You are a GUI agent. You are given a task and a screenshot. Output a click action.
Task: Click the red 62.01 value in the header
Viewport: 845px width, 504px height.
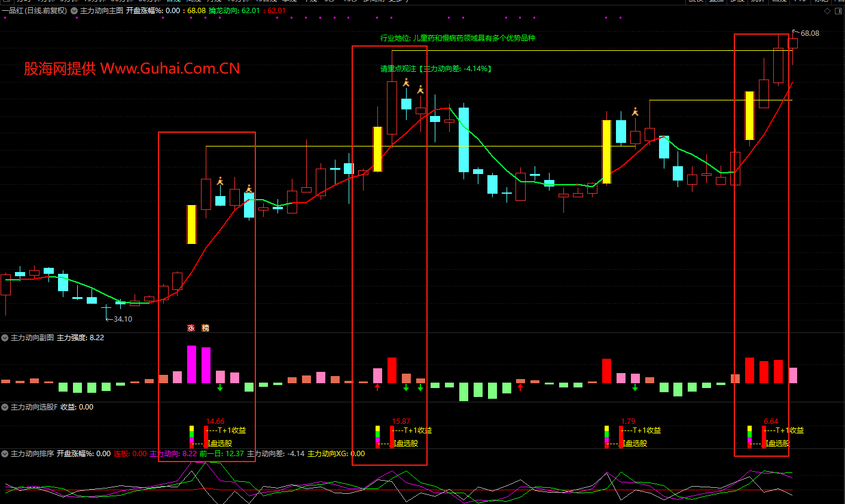[276, 11]
